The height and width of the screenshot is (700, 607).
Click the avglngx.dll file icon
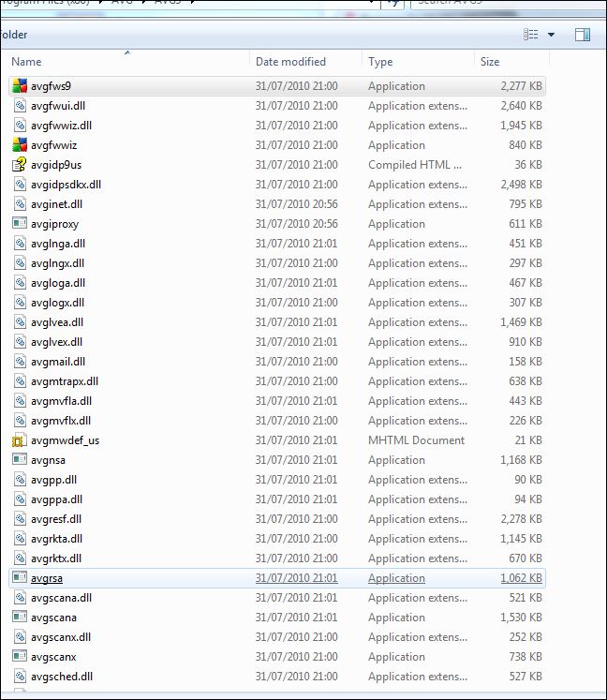click(20, 263)
